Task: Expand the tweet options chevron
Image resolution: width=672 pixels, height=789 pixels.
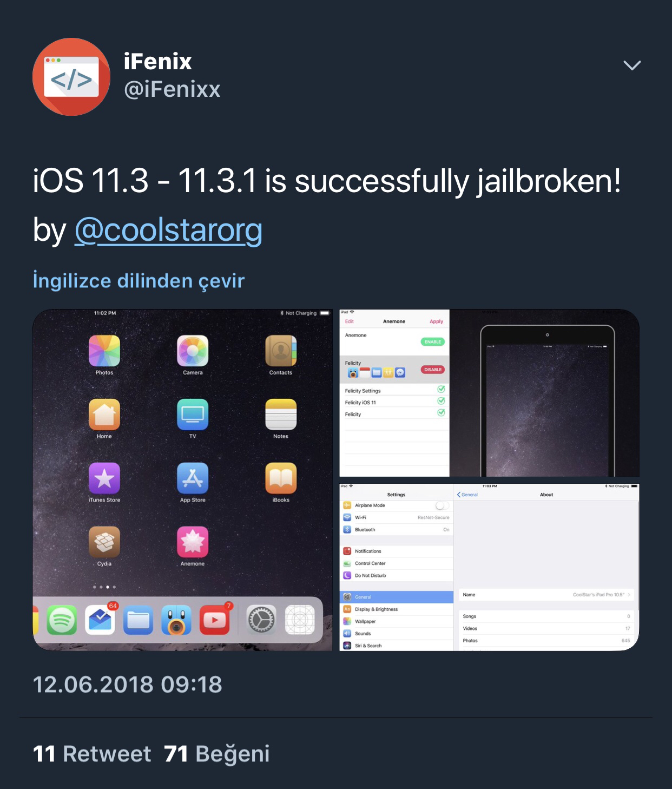Action: coord(632,65)
